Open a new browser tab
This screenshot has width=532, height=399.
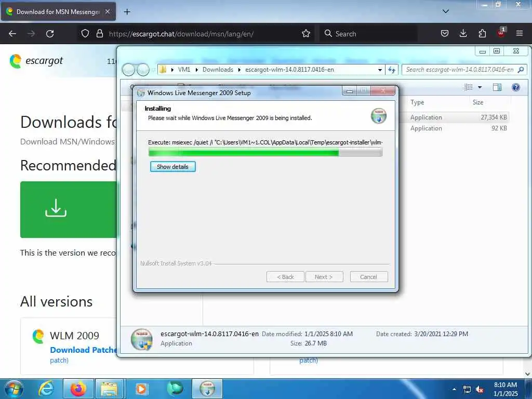pyautogui.click(x=127, y=12)
